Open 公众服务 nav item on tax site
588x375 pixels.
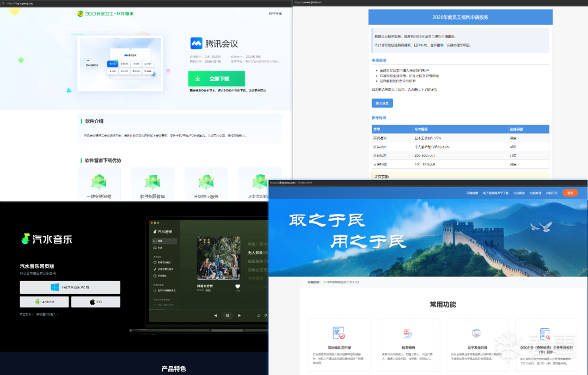(519, 193)
